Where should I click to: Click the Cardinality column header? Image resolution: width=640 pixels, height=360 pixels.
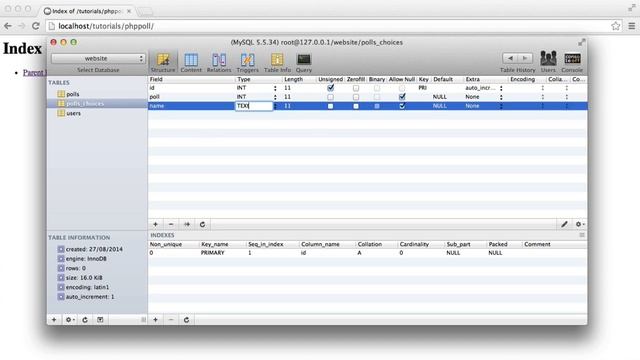point(421,244)
